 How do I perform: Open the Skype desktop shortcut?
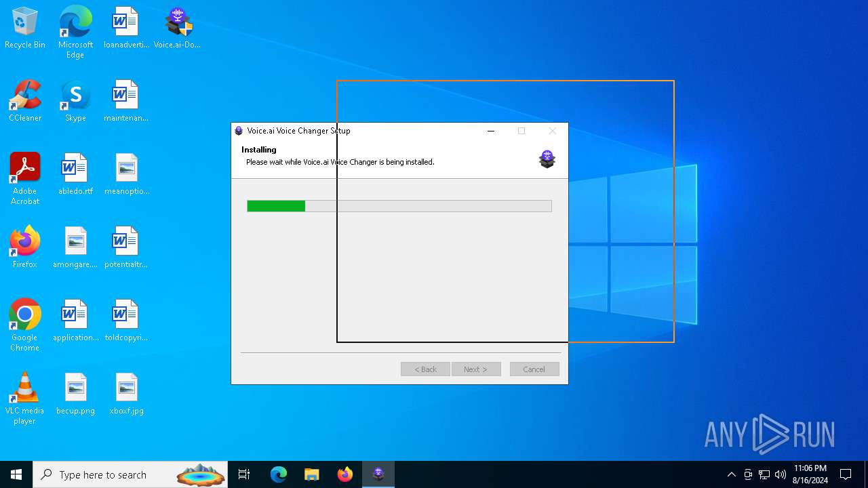(75, 102)
